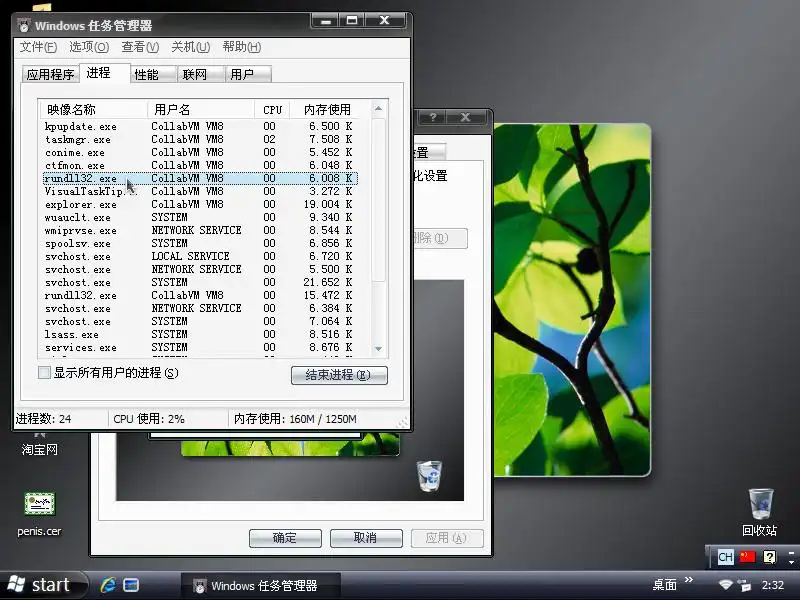
Task: Click the taskbar clock showing 2:32
Action: [x=772, y=585]
